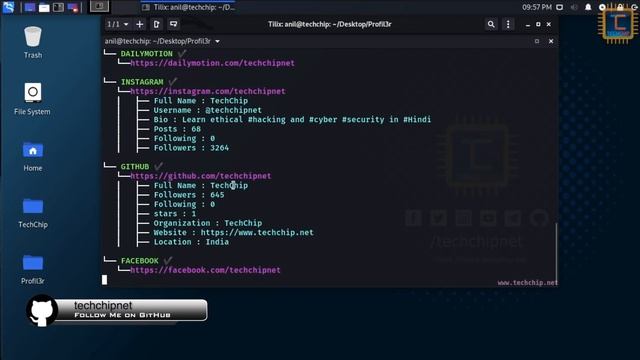
Task: Click the instagram.com/techchipnet link
Action: pos(208,91)
